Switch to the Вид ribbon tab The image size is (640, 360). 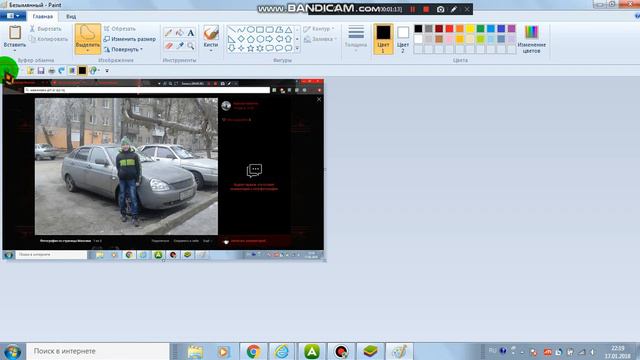point(71,16)
